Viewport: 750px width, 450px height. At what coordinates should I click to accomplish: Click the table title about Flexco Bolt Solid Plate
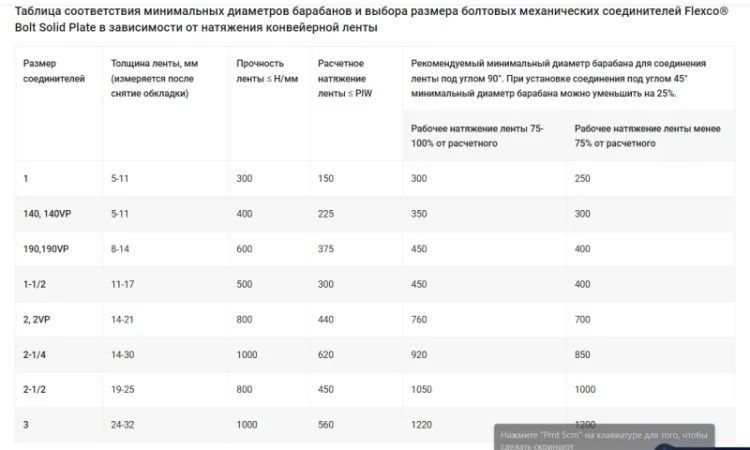372,19
